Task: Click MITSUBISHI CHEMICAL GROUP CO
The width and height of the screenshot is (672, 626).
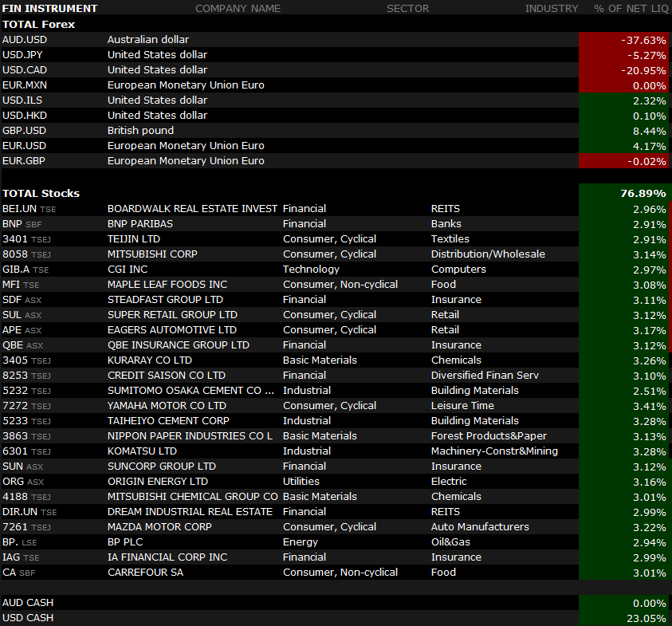Action: coord(192,497)
